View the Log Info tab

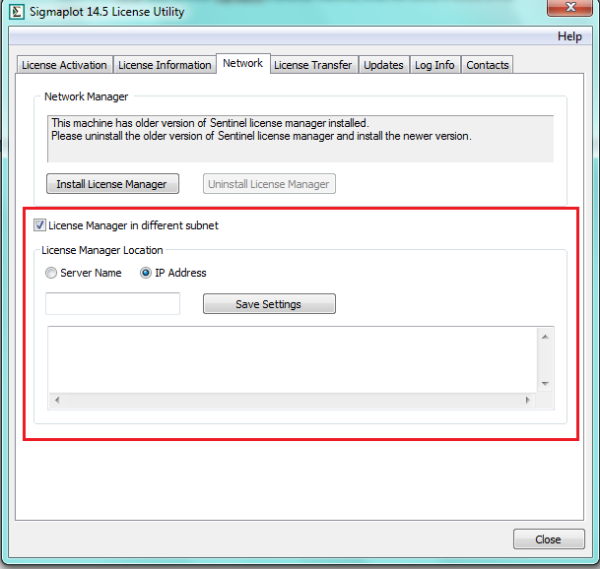point(434,65)
